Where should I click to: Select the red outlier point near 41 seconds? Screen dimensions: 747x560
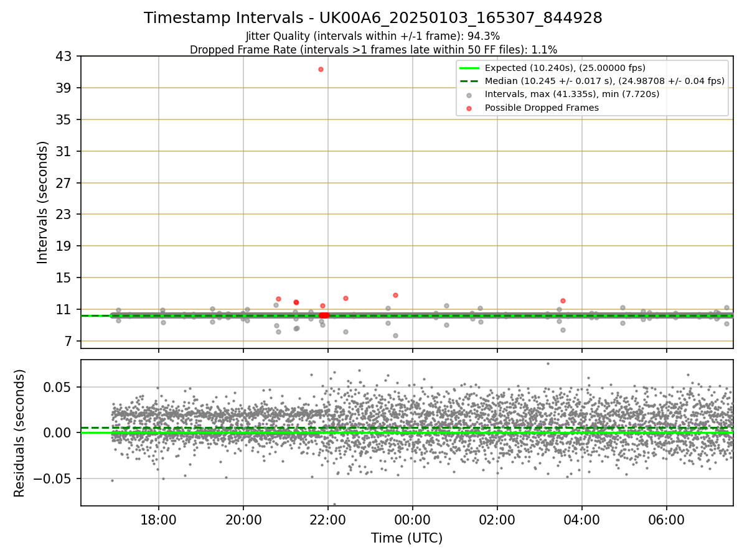point(321,69)
